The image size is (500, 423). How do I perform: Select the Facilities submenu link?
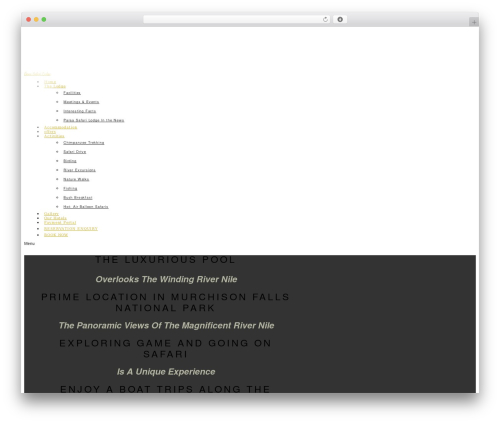(72, 93)
